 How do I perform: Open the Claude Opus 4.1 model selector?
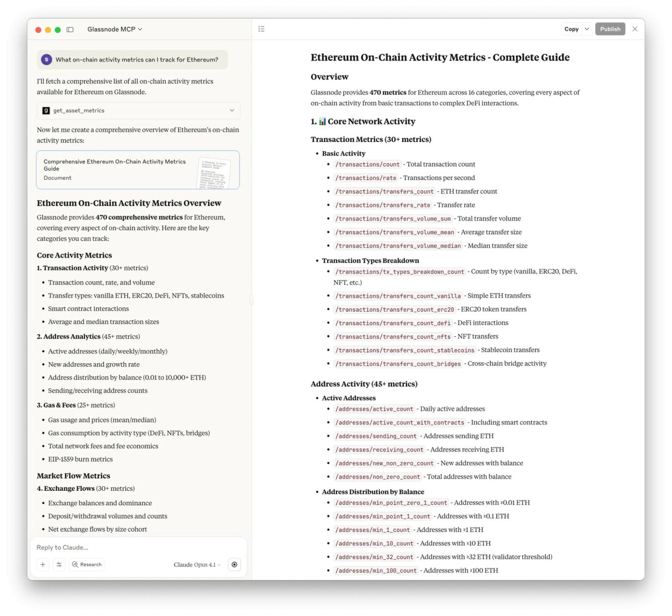point(197,565)
